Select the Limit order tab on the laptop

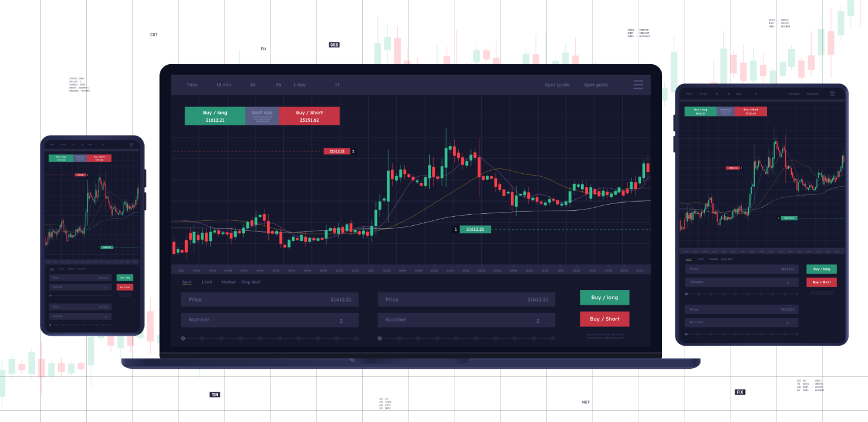pos(207,282)
